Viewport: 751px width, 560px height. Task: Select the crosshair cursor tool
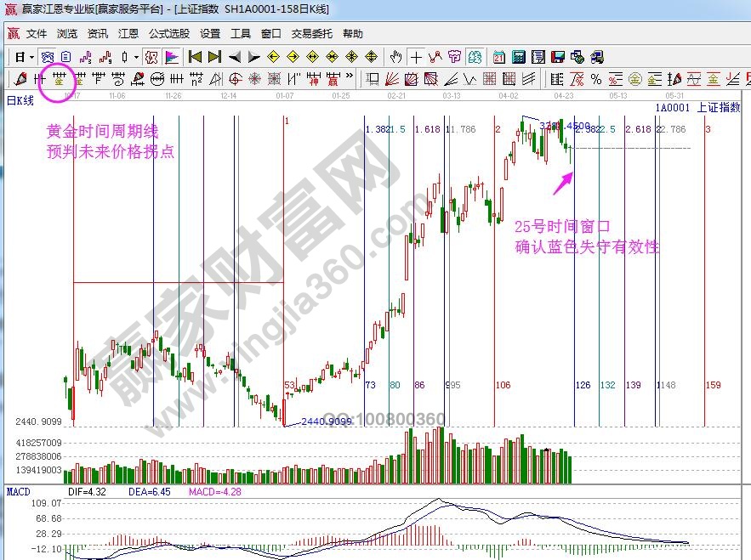pos(415,57)
